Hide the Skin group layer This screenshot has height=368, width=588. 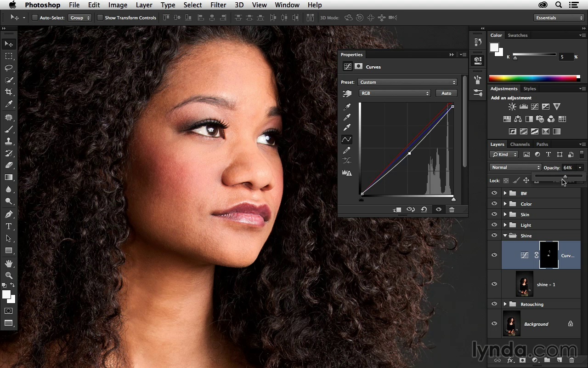tap(494, 214)
